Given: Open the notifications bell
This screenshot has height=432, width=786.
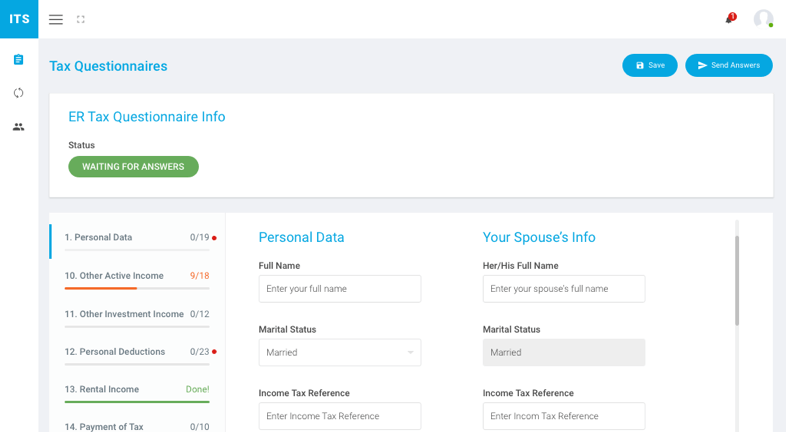Looking at the screenshot, I should coord(729,19).
